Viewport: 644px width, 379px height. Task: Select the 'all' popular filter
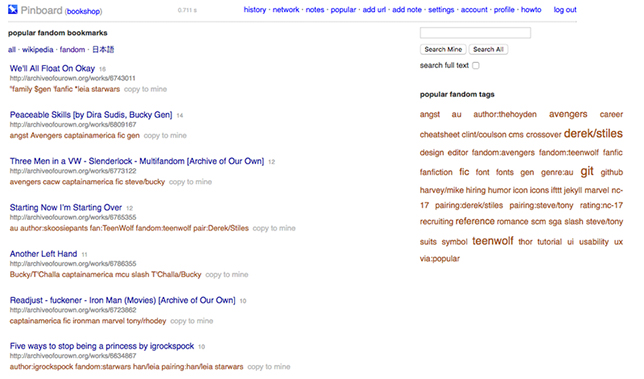coord(12,50)
